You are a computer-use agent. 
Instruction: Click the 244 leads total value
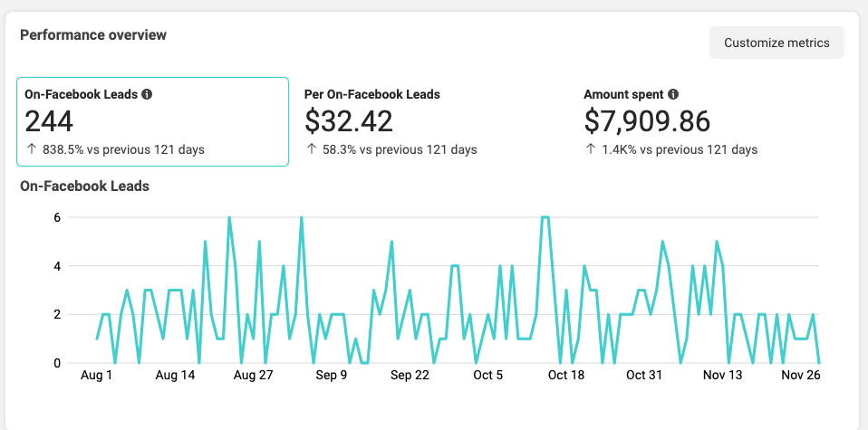(x=49, y=121)
